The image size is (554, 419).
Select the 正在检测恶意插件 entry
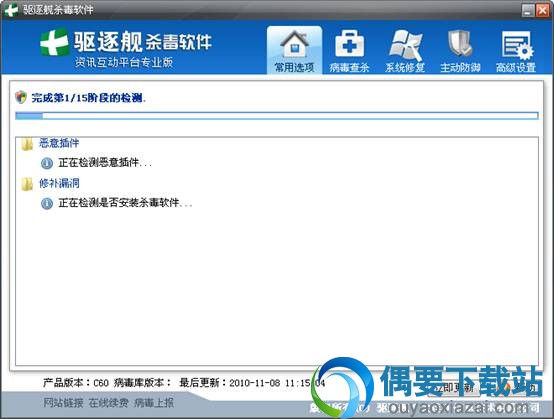point(105,163)
